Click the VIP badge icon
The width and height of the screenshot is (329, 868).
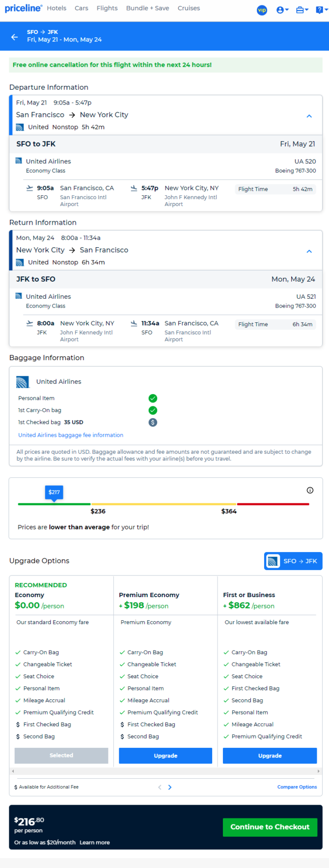pyautogui.click(x=262, y=10)
